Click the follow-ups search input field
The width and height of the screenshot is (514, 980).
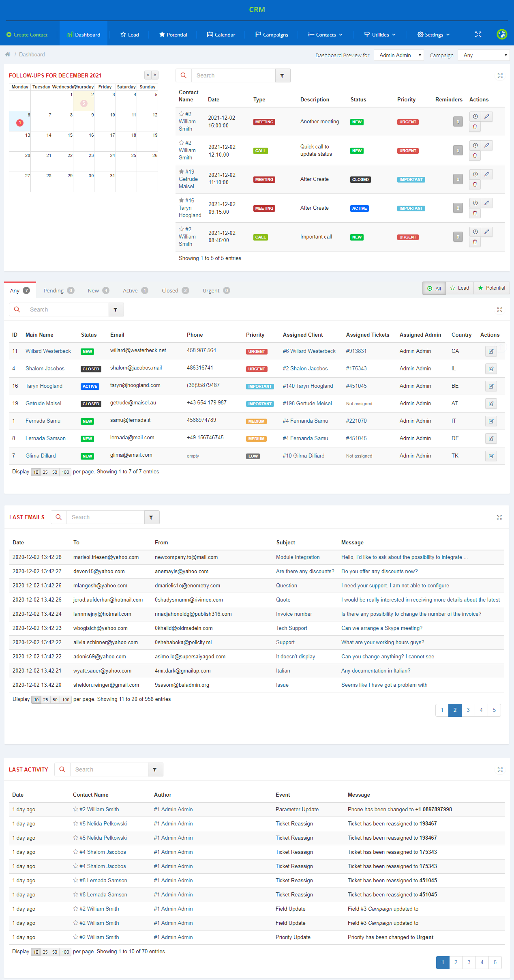[x=233, y=75]
